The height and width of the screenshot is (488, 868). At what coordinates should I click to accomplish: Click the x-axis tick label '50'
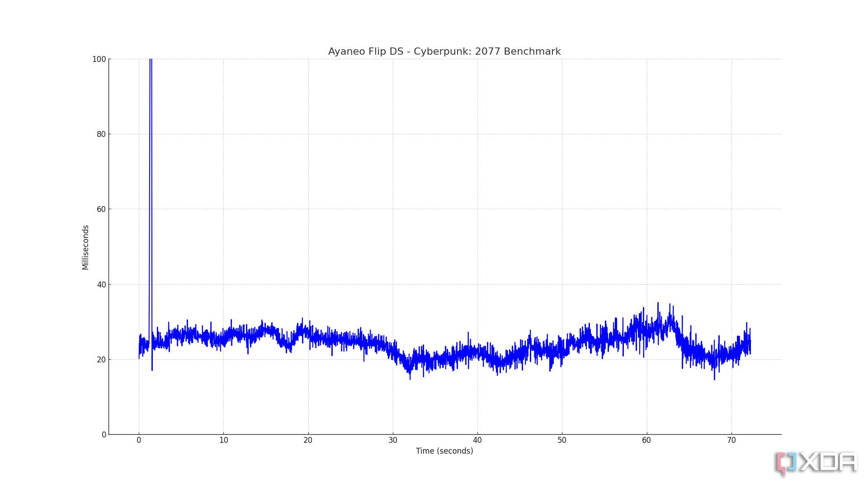tap(562, 441)
